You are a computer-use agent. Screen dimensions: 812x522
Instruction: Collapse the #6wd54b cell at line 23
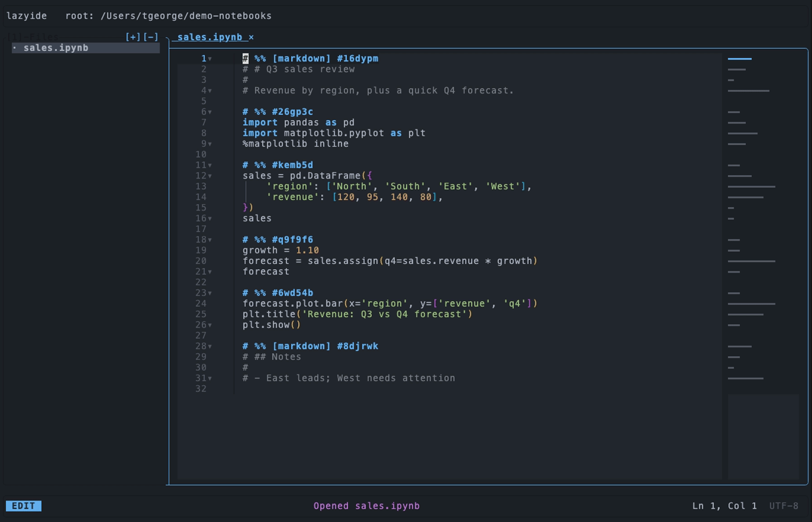point(210,293)
